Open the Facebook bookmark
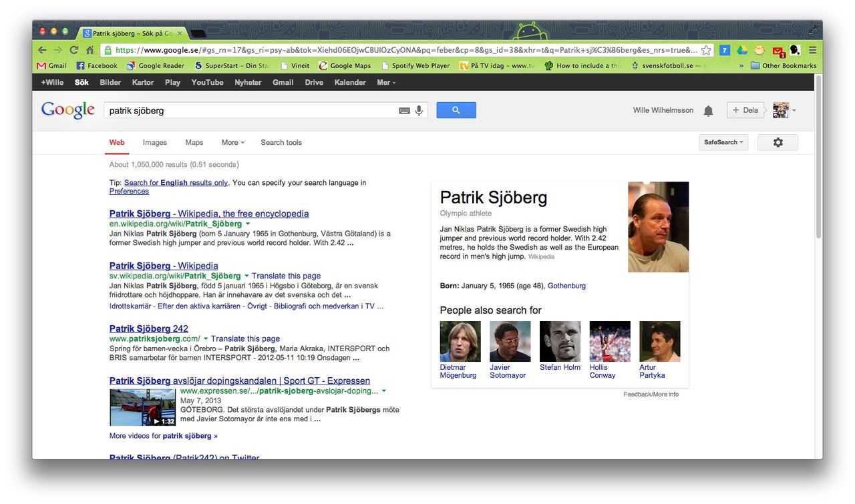Viewport: 855px width, 504px height. coord(97,65)
